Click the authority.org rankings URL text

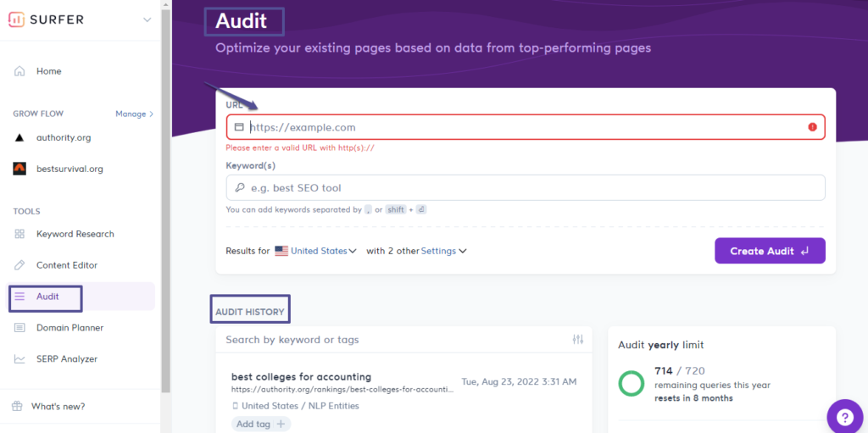pyautogui.click(x=342, y=389)
